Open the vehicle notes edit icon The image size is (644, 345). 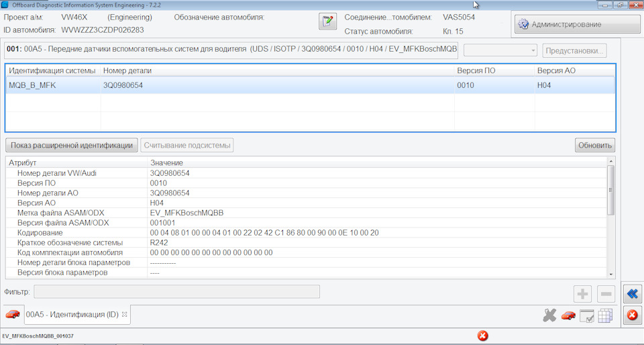click(328, 21)
